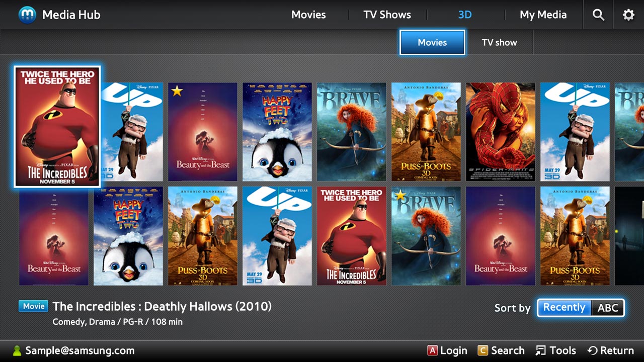The height and width of the screenshot is (362, 644).
Task: Open the Movies top menu
Action: point(308,15)
